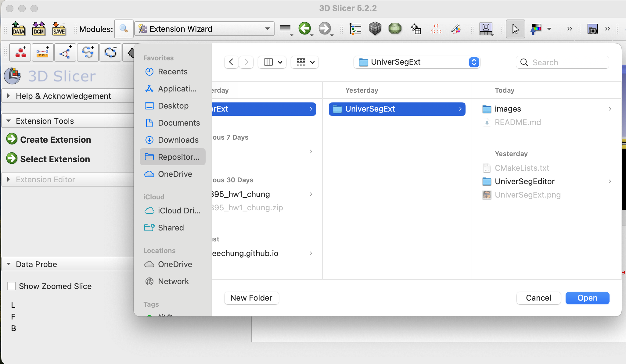
Task: Click the green back-arrow module history icon
Action: 304,29
